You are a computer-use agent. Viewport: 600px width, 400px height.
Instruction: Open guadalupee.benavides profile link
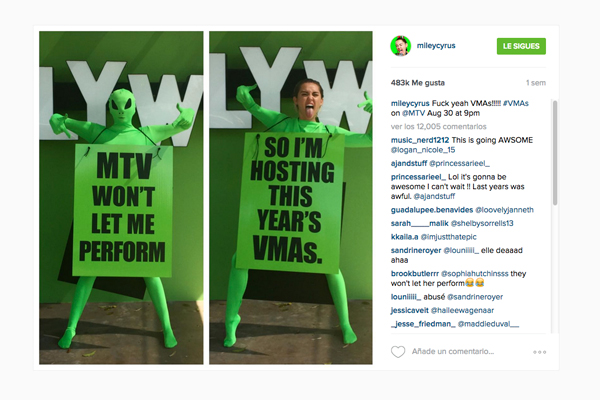pos(432,210)
